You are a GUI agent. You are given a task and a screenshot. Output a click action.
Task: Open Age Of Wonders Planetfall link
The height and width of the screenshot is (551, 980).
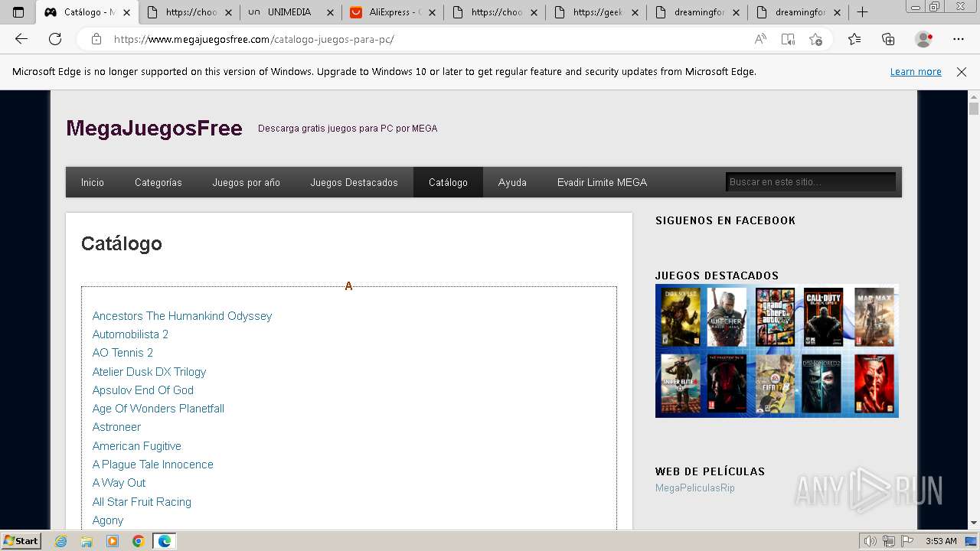[158, 409]
